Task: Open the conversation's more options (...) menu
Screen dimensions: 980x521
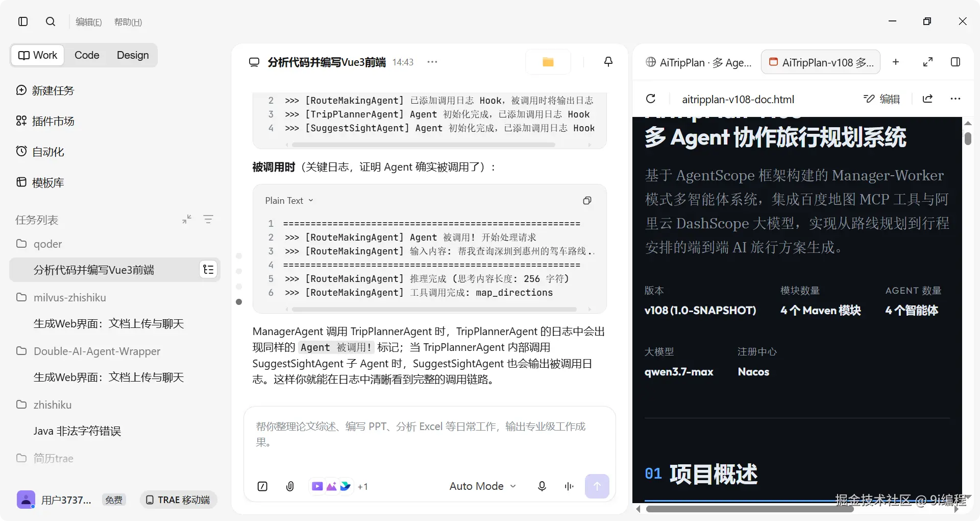Action: [x=432, y=62]
